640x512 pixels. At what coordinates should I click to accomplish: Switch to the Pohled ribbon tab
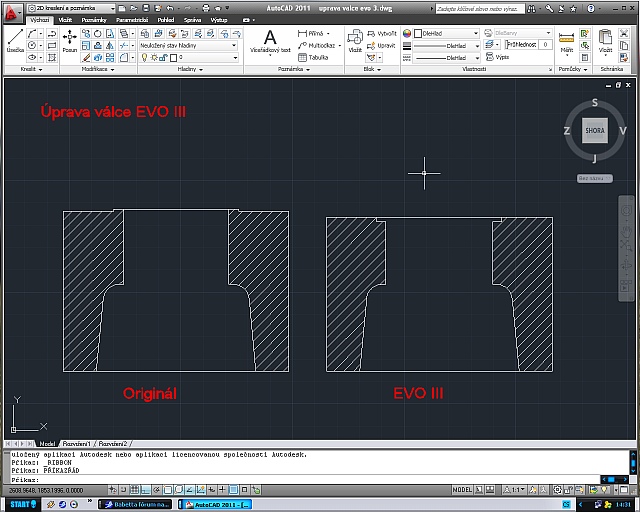point(166,20)
